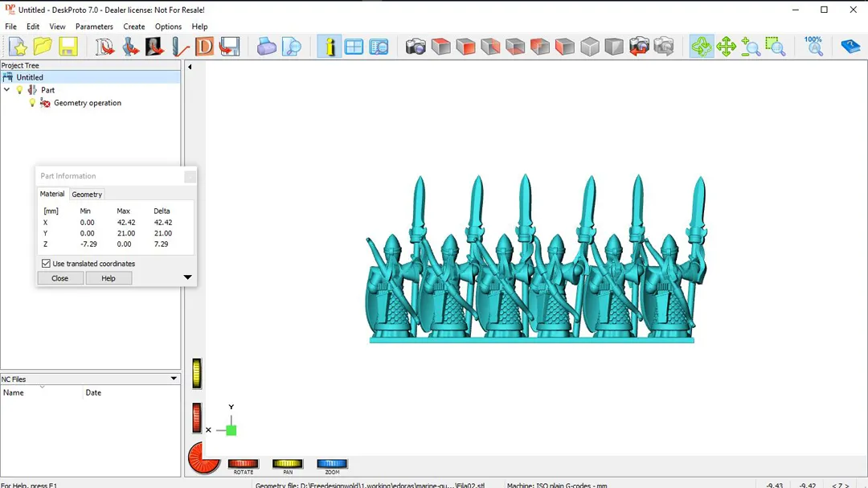Select the light grey isometric cube view
The width and height of the screenshot is (868, 488).
point(590,47)
